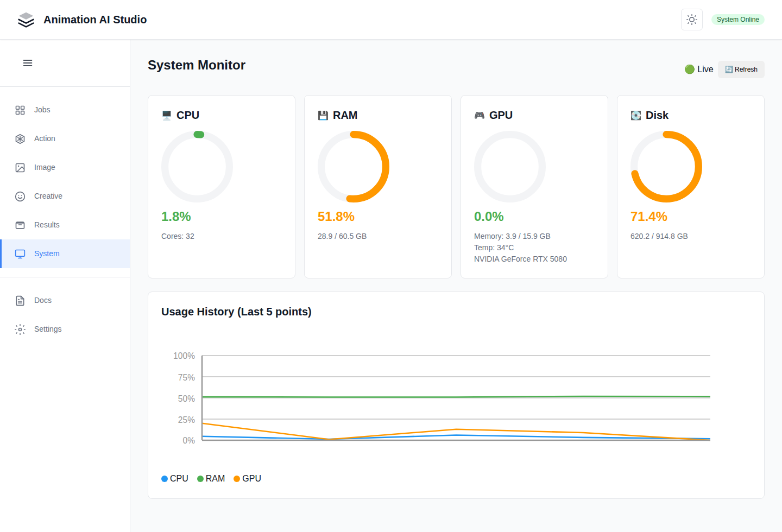Click the Results archive icon in sidebar
Viewport: 782px width, 532px height.
coord(20,225)
